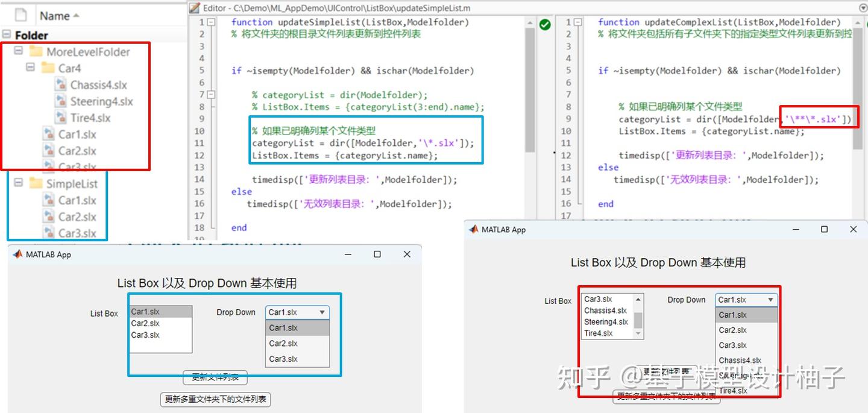Select Car1.slx directly under MoreLevelFolder
This screenshot has height=413, width=868.
point(77,134)
